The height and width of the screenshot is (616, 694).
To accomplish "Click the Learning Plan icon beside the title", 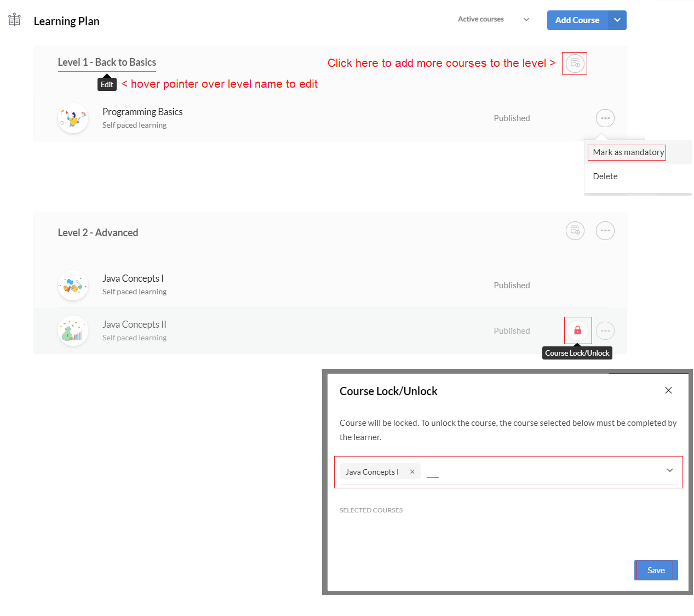I will [x=15, y=20].
